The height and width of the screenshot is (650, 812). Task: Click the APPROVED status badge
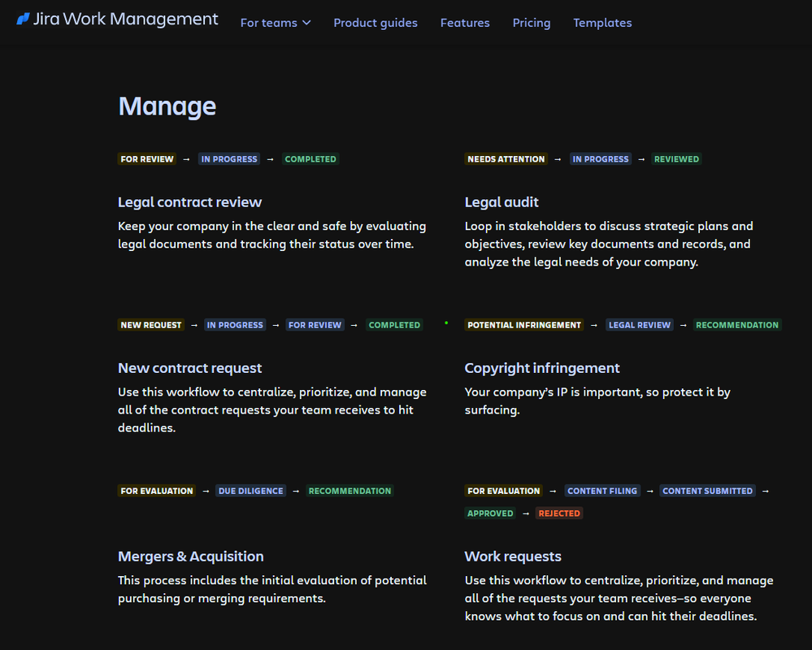point(490,513)
